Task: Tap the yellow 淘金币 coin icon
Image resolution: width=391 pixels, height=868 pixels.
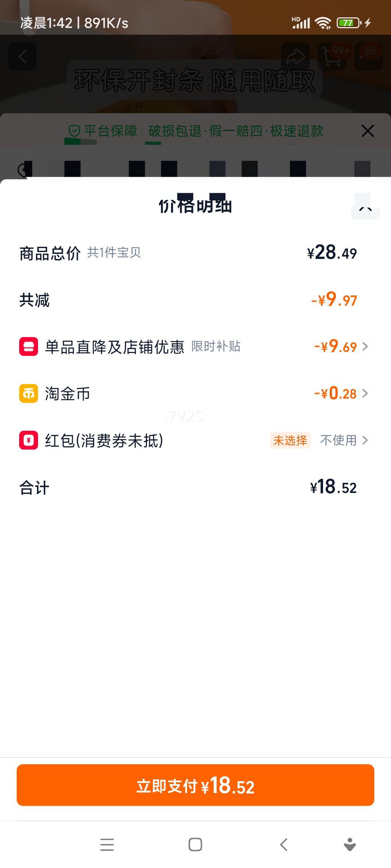Action: point(29,393)
